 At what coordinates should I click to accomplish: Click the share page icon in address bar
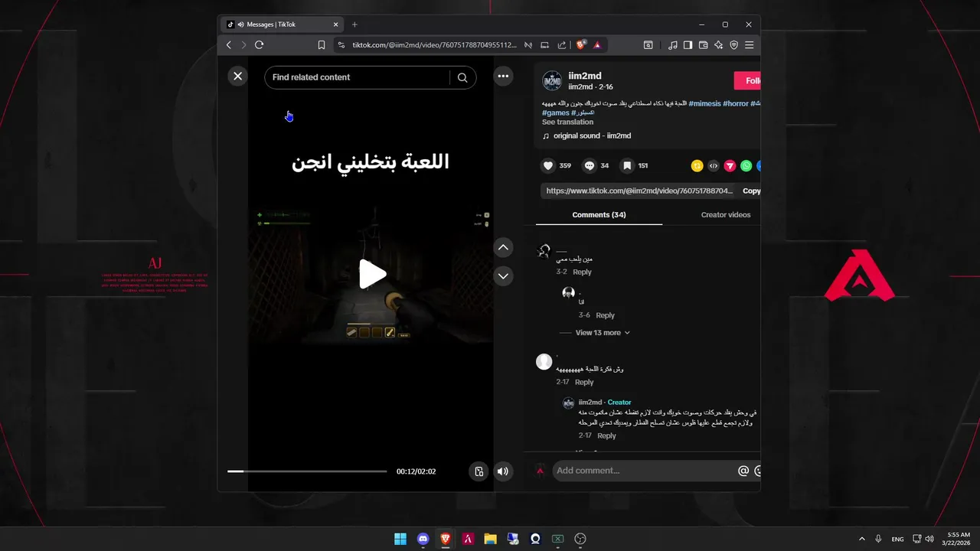(x=562, y=45)
